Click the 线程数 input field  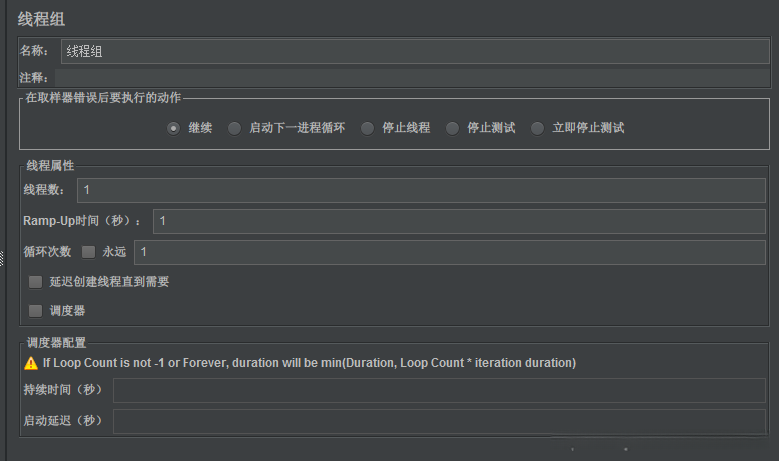(422, 190)
